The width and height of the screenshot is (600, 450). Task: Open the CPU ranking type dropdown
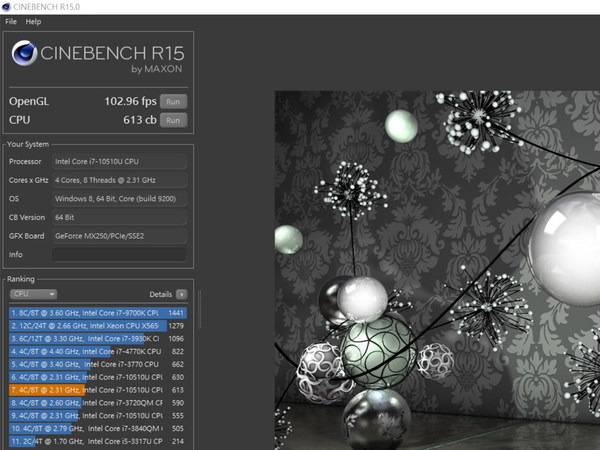tap(33, 295)
